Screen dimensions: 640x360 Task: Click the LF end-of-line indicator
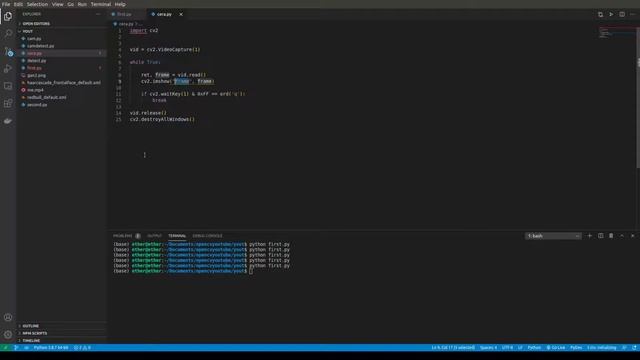click(x=520, y=348)
